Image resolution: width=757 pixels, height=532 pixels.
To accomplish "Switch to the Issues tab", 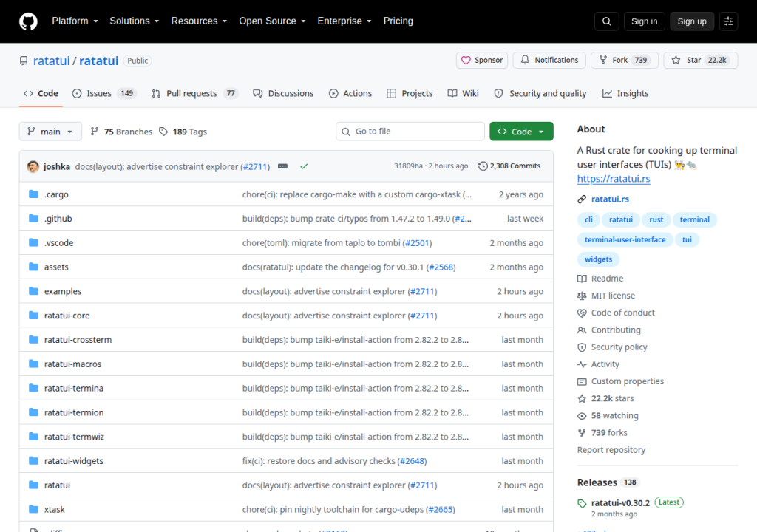I will pyautogui.click(x=104, y=93).
